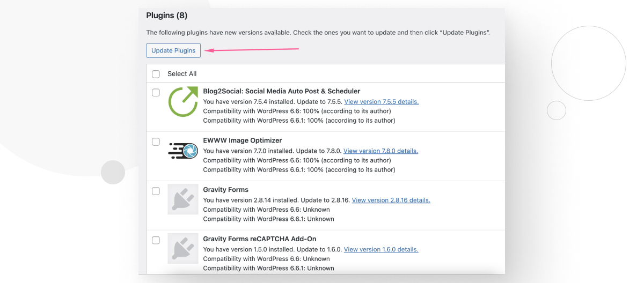The image size is (644, 283).
Task: Open View version 2.8.16 details link
Action: (391, 200)
